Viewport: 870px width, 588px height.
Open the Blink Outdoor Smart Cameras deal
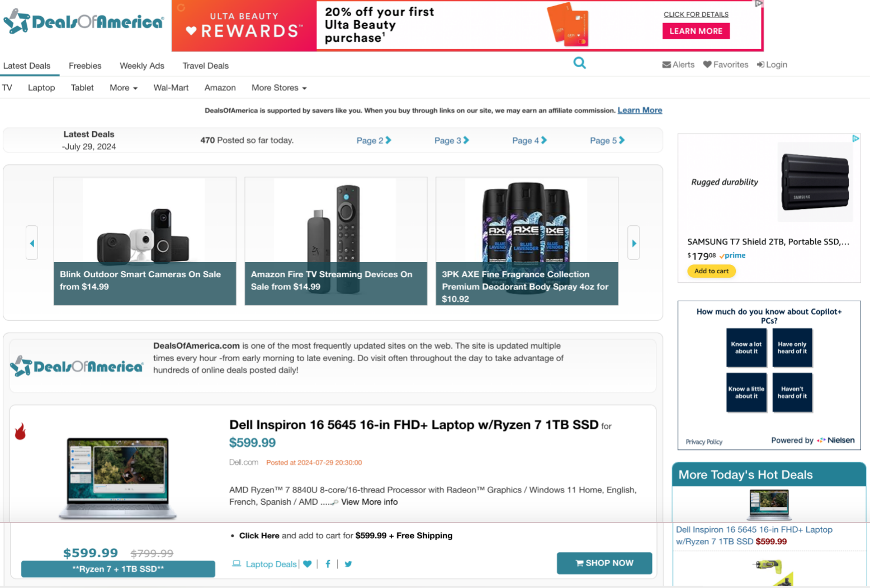[x=145, y=241]
